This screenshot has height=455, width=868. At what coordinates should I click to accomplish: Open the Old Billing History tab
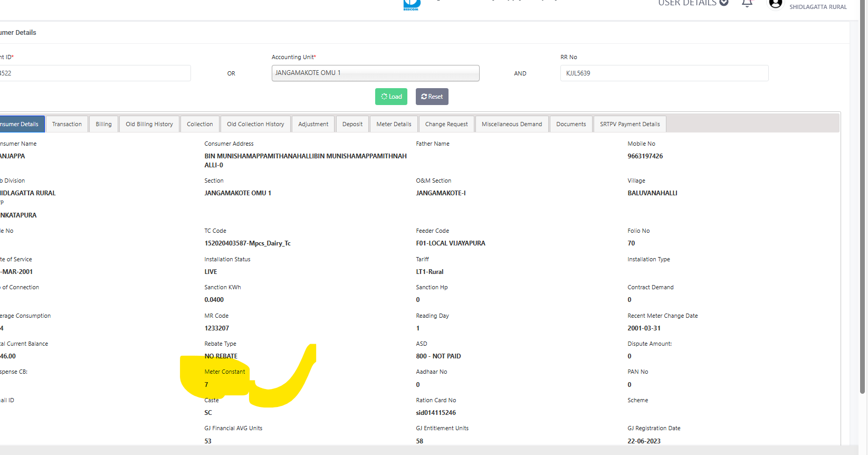tap(149, 125)
